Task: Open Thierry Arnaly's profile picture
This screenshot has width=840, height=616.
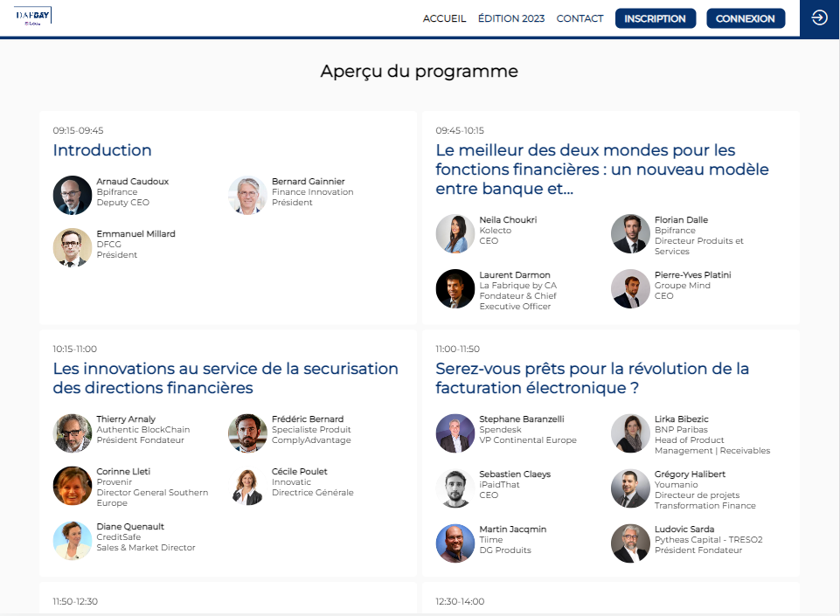Action: click(x=73, y=433)
